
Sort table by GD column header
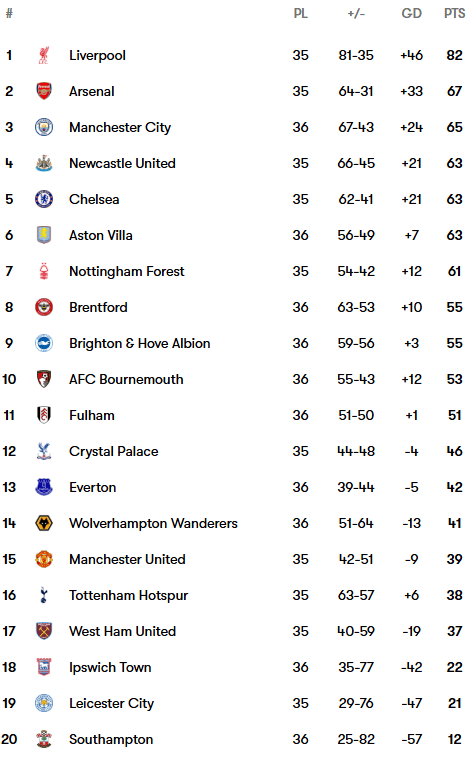click(x=411, y=14)
